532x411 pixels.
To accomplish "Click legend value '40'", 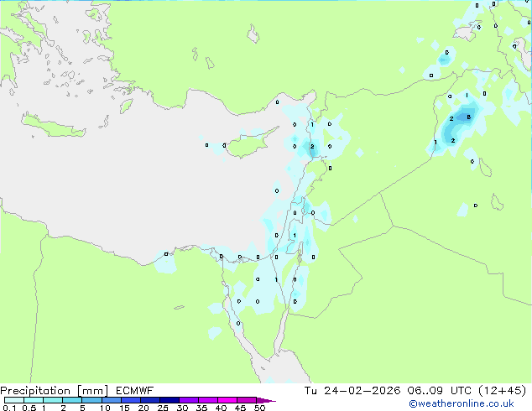I will [x=221, y=408].
